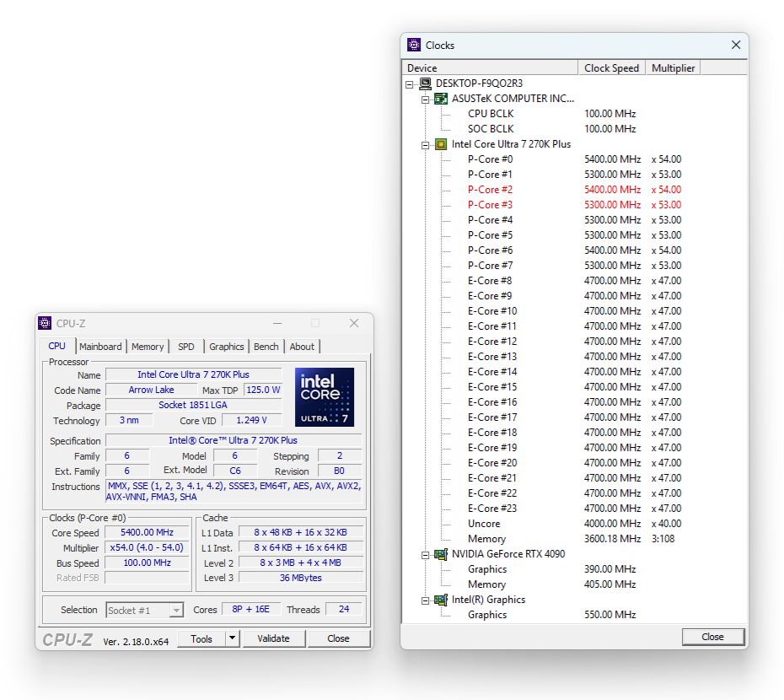784x700 pixels.
Task: Collapse the ASUSTeK COMPUTER INC node
Action: click(425, 100)
